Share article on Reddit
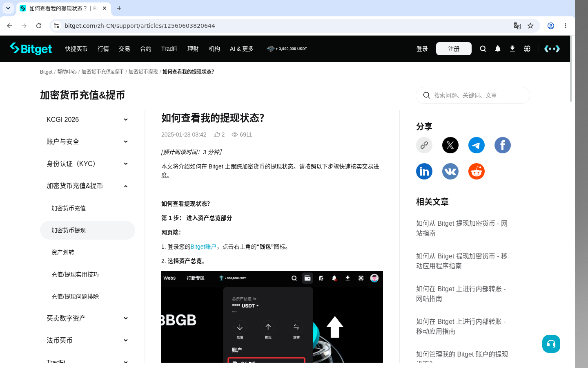 (476, 171)
